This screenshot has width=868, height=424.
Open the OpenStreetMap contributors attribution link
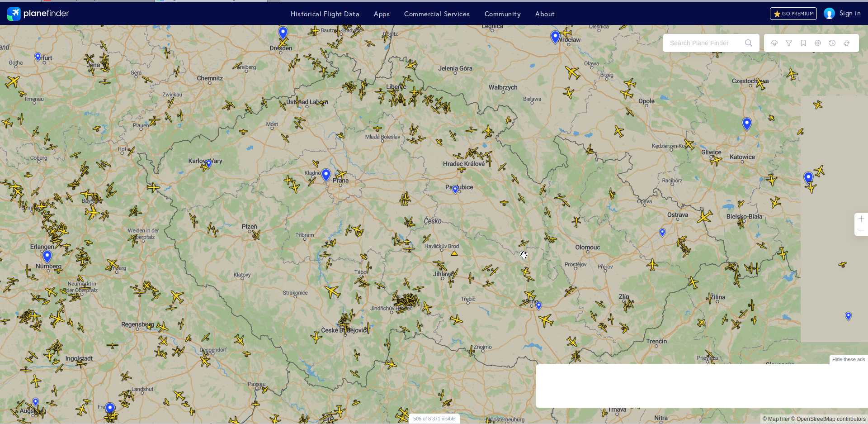[x=831, y=419]
